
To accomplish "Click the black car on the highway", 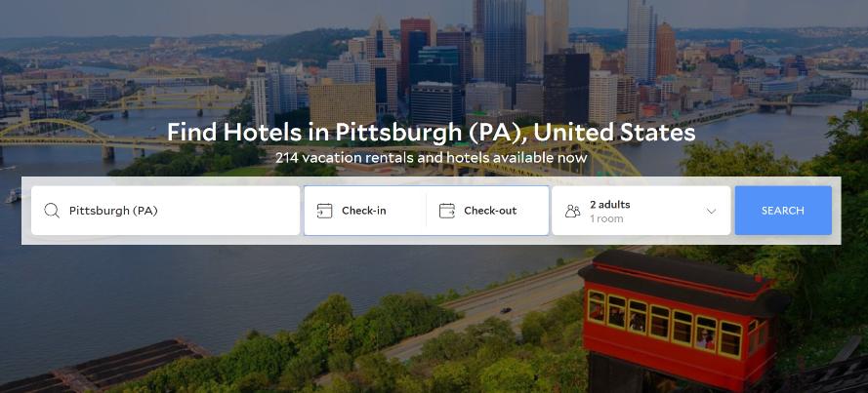I will click(x=506, y=311).
